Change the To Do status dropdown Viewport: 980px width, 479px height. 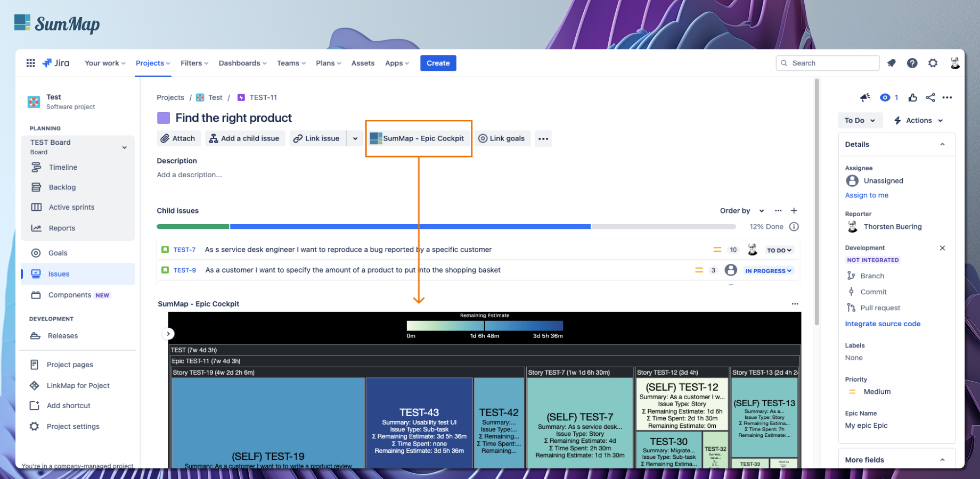pyautogui.click(x=860, y=120)
